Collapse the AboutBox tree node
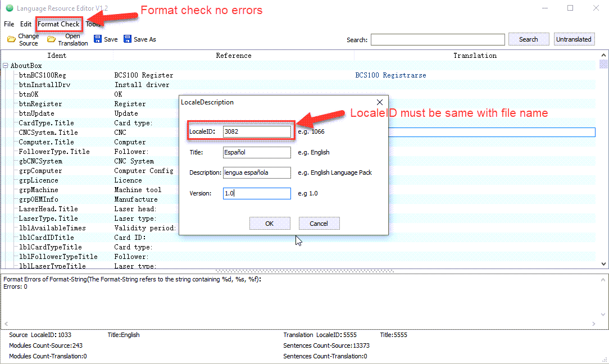Image resolution: width=609 pixels, height=364 pixels. pyautogui.click(x=6, y=66)
